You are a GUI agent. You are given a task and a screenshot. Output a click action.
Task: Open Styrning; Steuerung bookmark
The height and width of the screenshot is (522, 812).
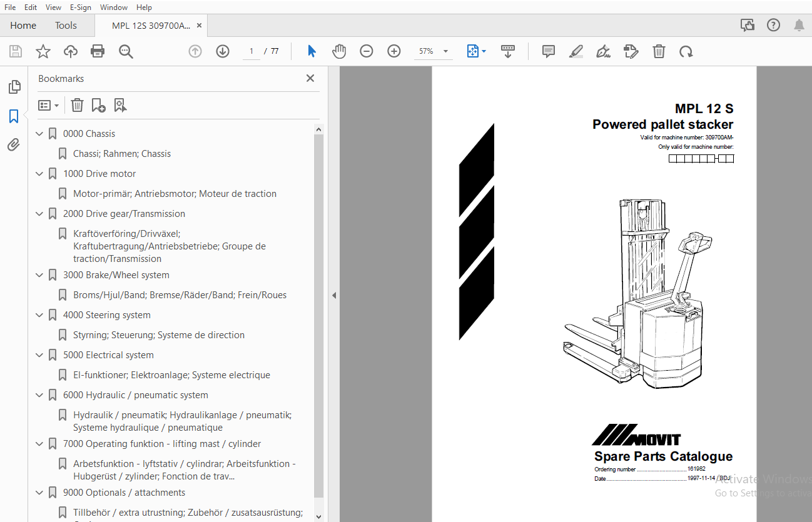pyautogui.click(x=159, y=335)
